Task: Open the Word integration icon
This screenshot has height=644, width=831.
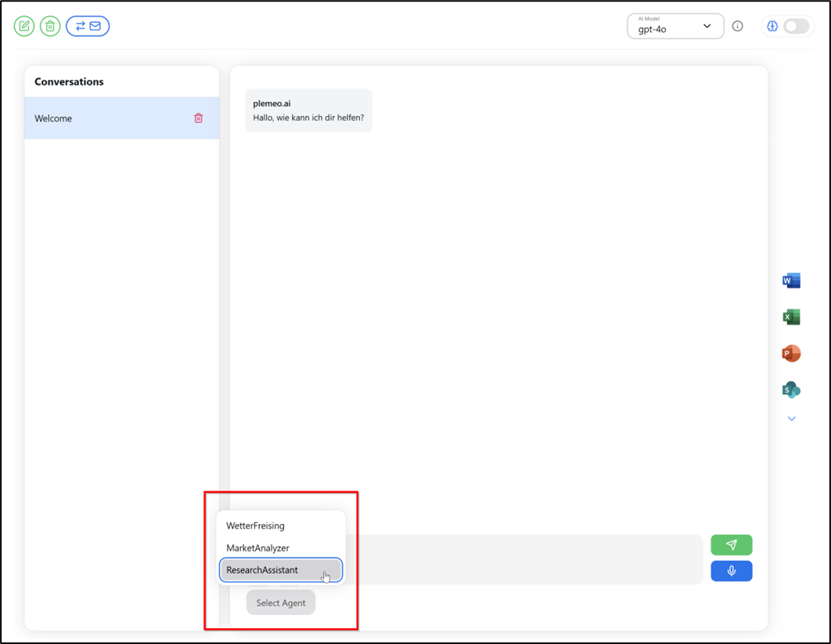Action: (791, 281)
